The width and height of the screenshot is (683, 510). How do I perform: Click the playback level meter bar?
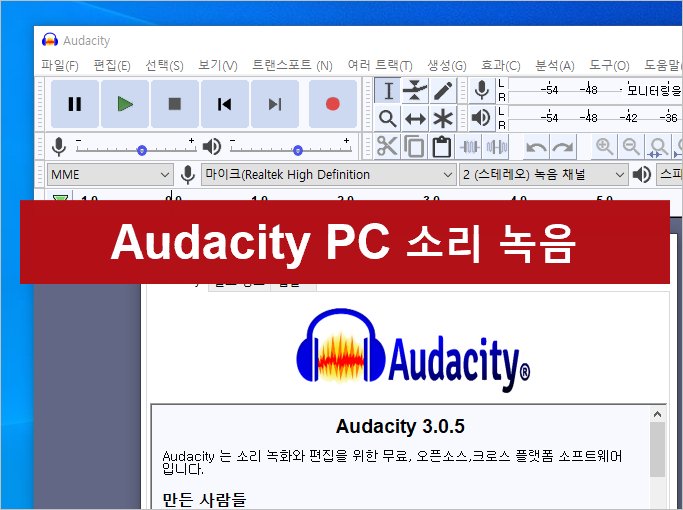[595, 118]
